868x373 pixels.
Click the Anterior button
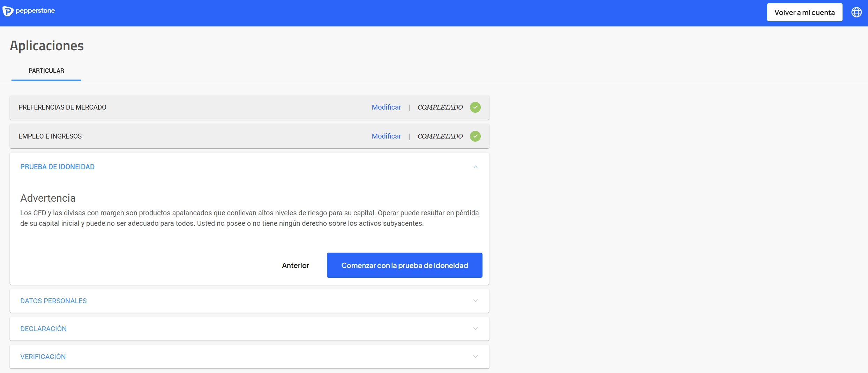coord(295,265)
